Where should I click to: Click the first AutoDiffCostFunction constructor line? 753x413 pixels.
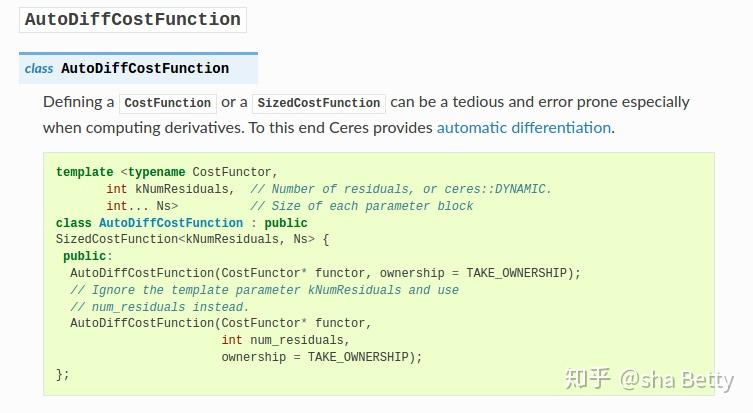point(325,273)
